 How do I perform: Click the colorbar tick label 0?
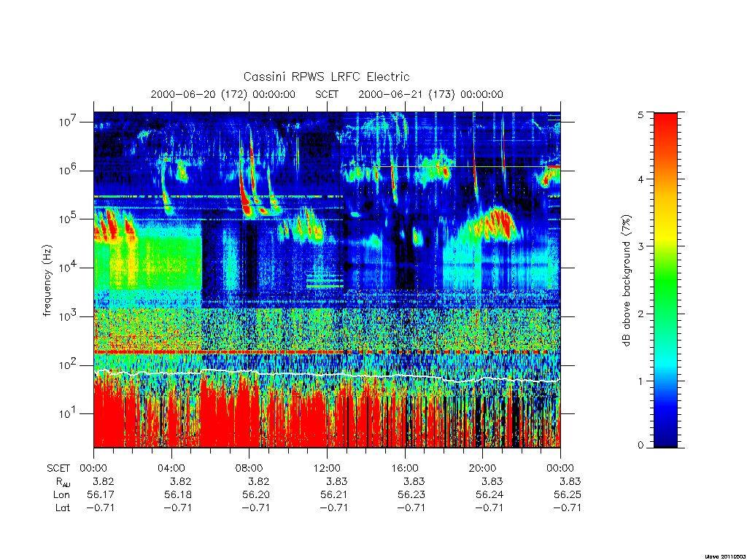click(640, 446)
